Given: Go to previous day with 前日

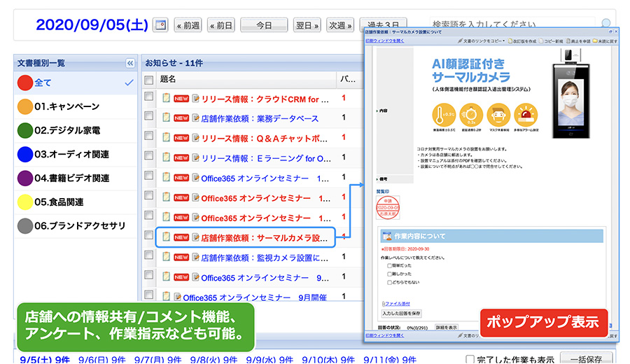Looking at the screenshot, I should (x=221, y=25).
